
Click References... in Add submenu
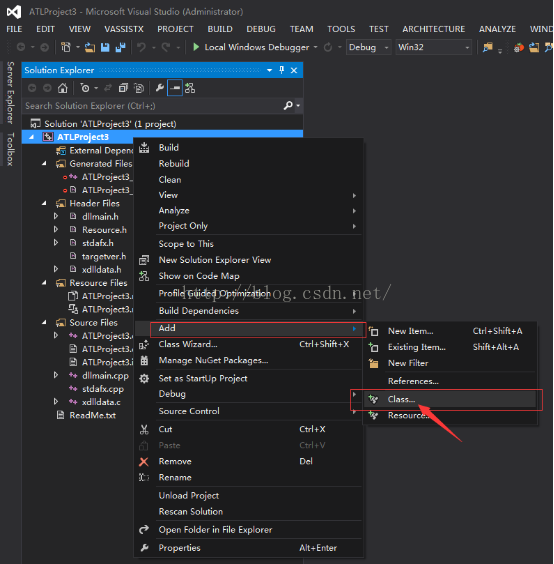(x=450, y=381)
